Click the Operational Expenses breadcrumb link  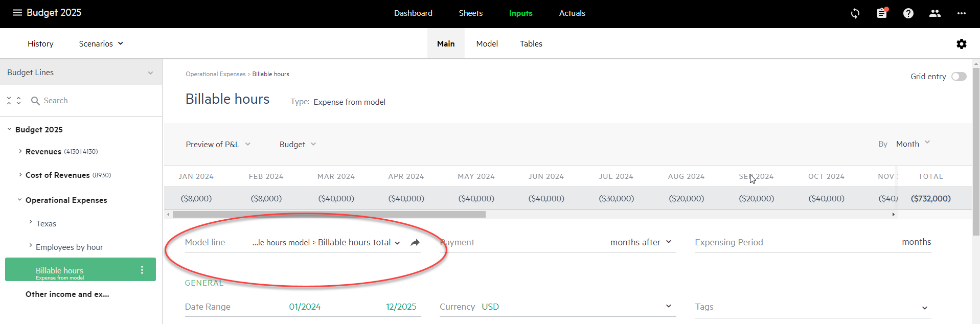pyautogui.click(x=216, y=74)
